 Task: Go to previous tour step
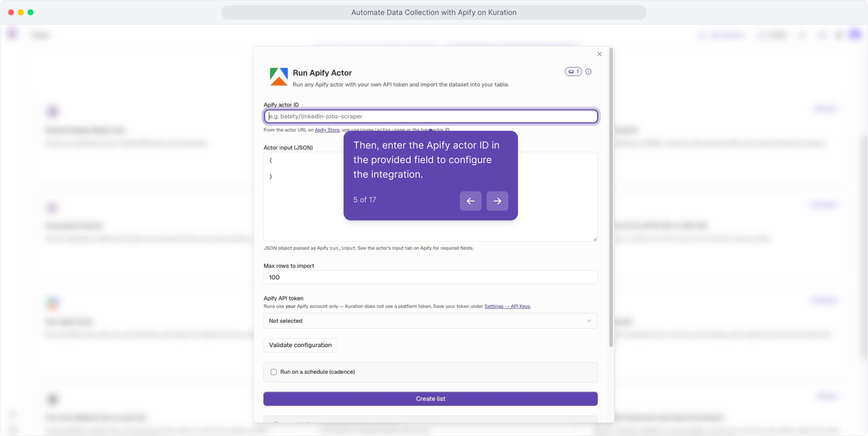pyautogui.click(x=471, y=201)
